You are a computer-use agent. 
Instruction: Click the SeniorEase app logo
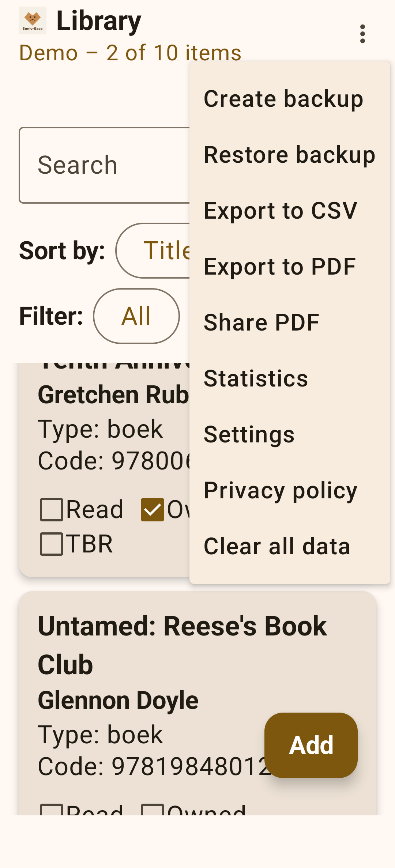[33, 20]
